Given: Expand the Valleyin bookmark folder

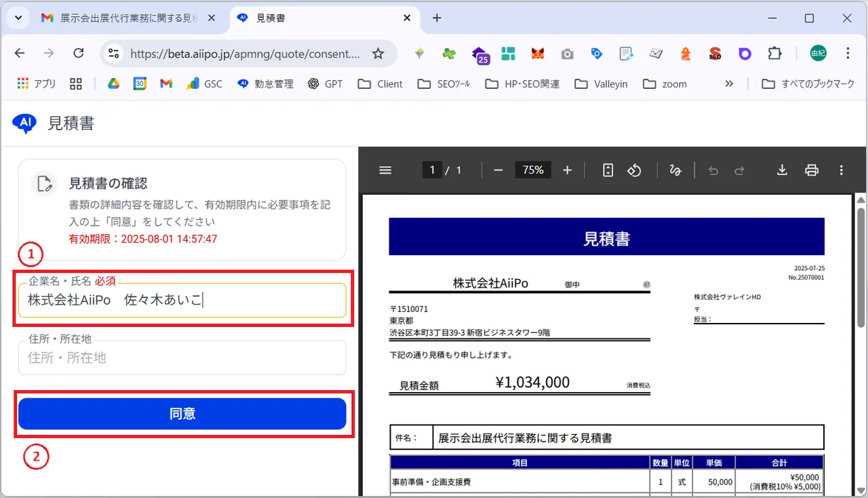Looking at the screenshot, I should tap(601, 83).
